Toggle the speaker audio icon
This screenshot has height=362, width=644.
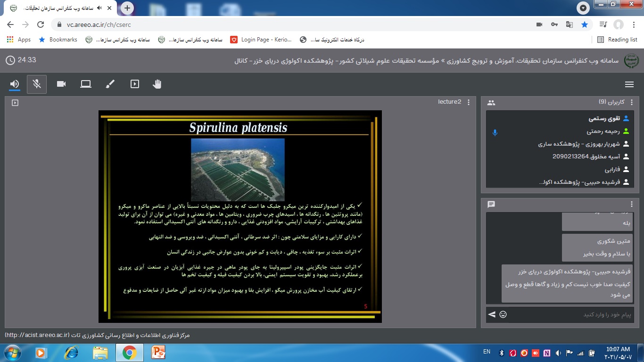click(x=15, y=84)
